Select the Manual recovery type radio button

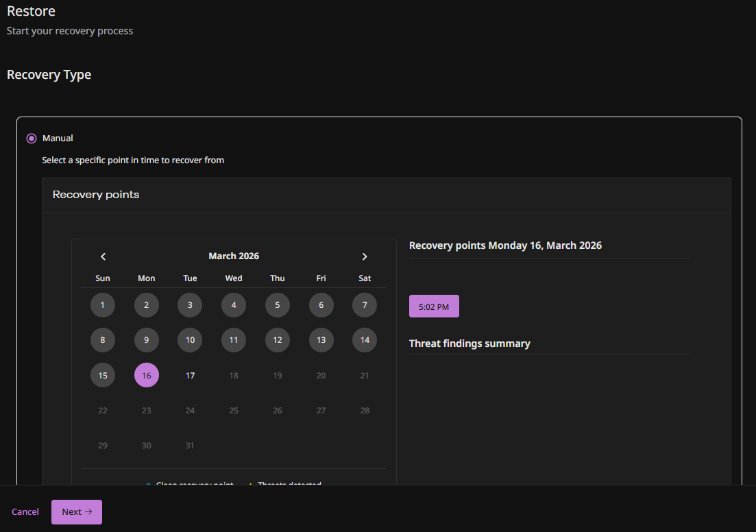pyautogui.click(x=32, y=138)
